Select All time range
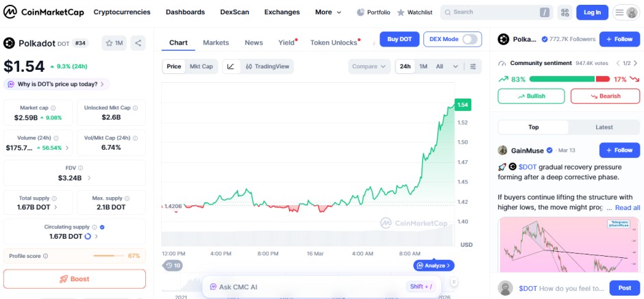 (x=439, y=66)
